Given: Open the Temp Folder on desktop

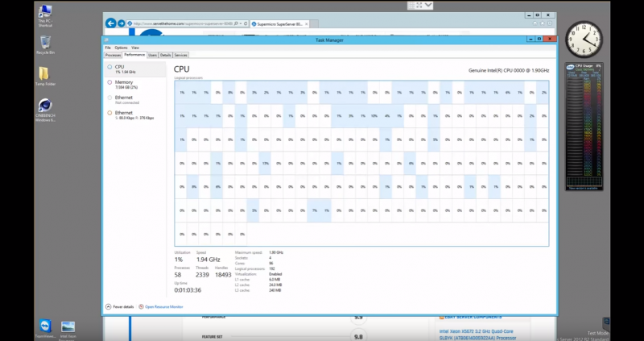Looking at the screenshot, I should tap(45, 77).
